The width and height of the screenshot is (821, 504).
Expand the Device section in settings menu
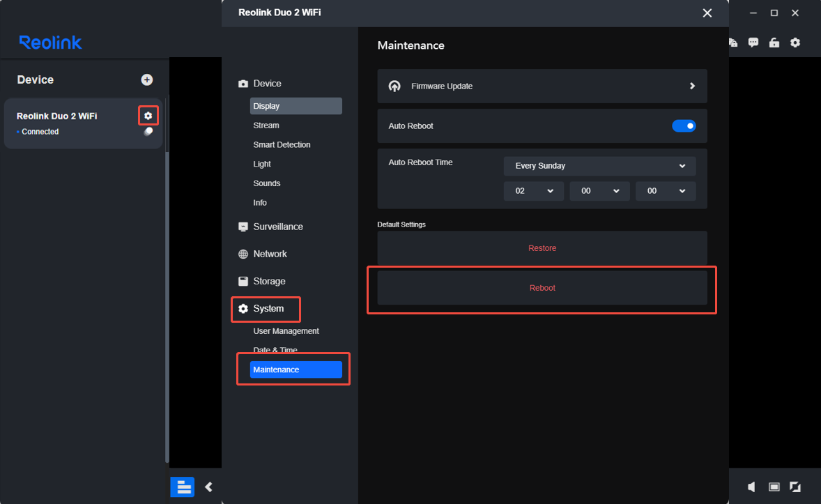(260, 83)
